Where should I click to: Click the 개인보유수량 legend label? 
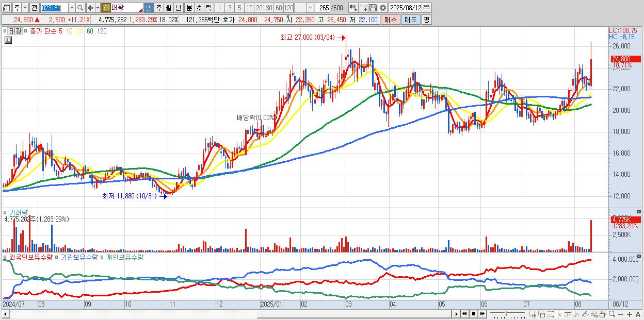124,257
